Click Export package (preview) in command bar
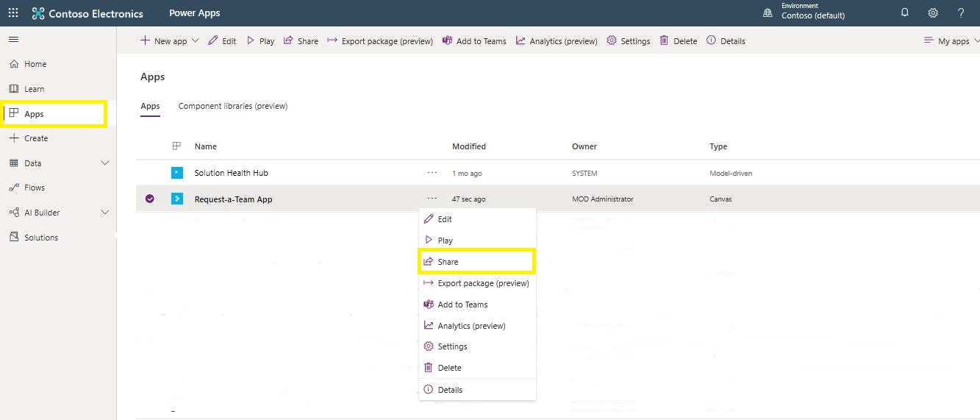Screen dimensions: 980x420 point(380,41)
